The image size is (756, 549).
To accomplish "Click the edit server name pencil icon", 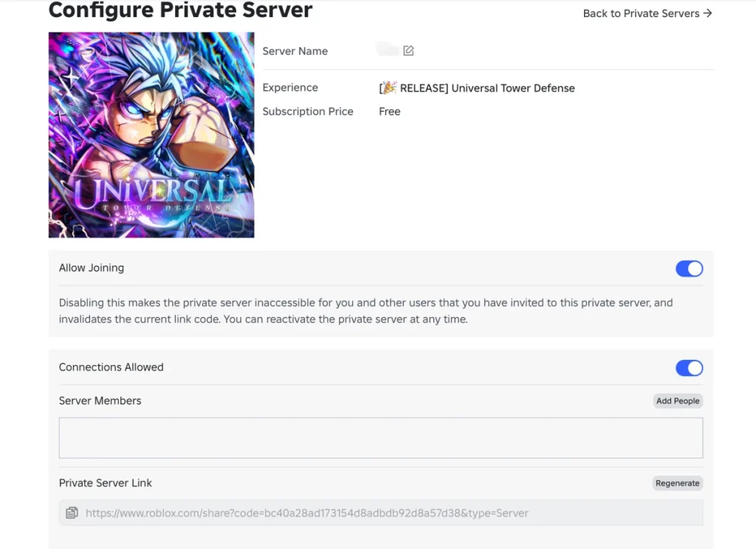I will click(408, 51).
